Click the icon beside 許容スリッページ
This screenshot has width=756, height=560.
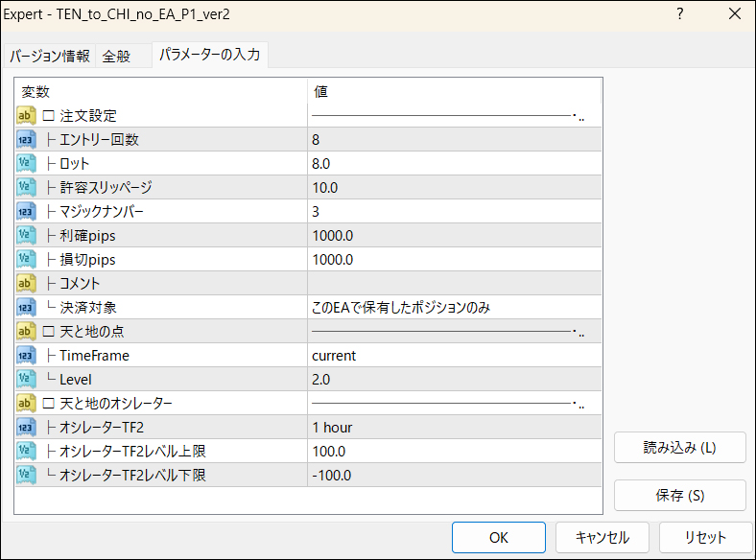coord(27,188)
